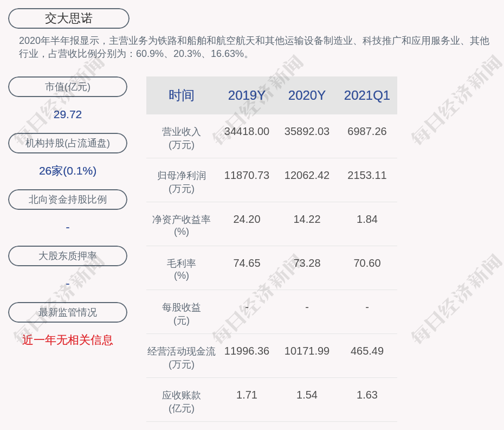Screen dimensions: 504x430
Task: Click the 经营活动现金流(万元) row label
Action: click(x=182, y=358)
